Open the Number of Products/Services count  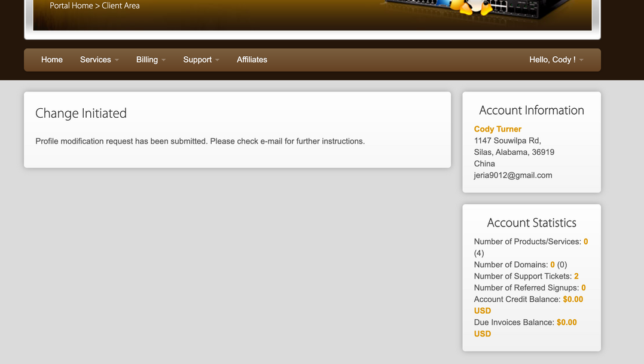[585, 241]
